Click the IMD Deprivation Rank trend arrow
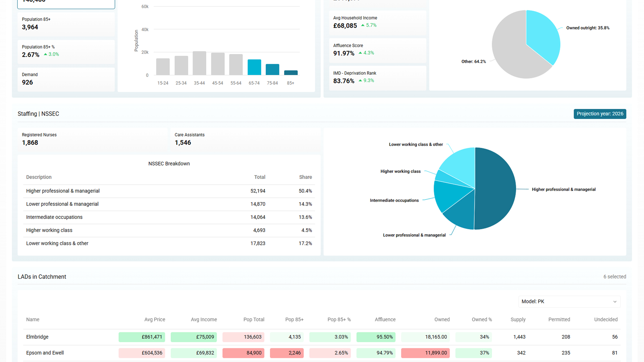 point(360,80)
